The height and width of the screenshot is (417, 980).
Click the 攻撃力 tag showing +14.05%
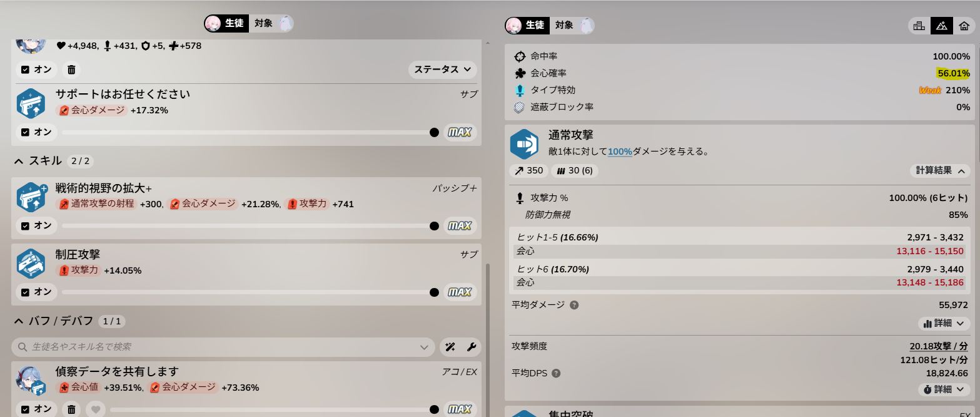[x=78, y=270]
